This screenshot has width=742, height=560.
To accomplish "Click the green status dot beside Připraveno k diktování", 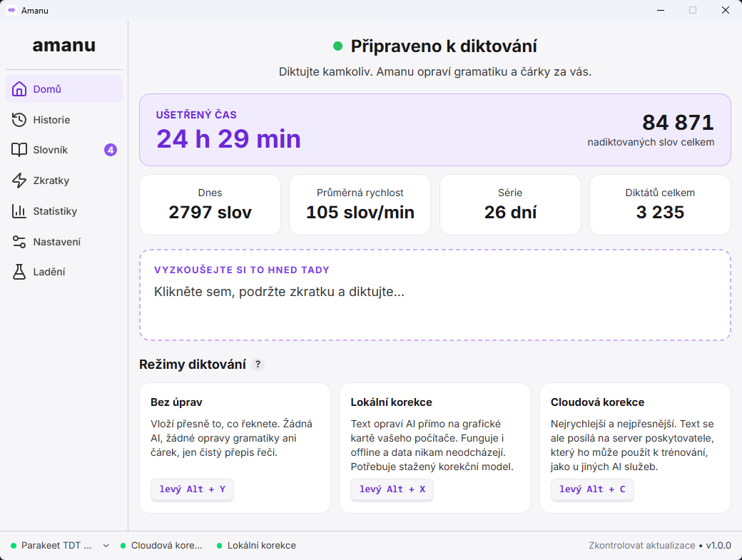I will [x=337, y=46].
